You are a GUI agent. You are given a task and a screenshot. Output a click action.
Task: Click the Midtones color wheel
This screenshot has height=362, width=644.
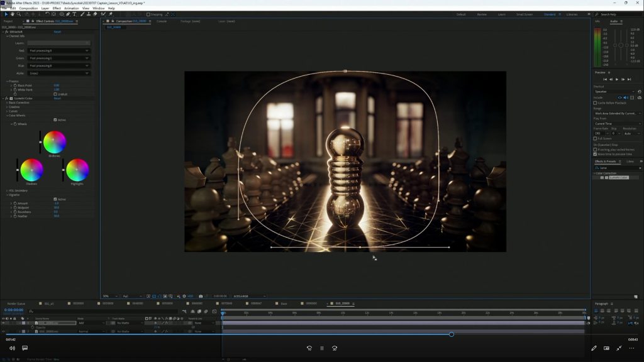pyautogui.click(x=55, y=142)
